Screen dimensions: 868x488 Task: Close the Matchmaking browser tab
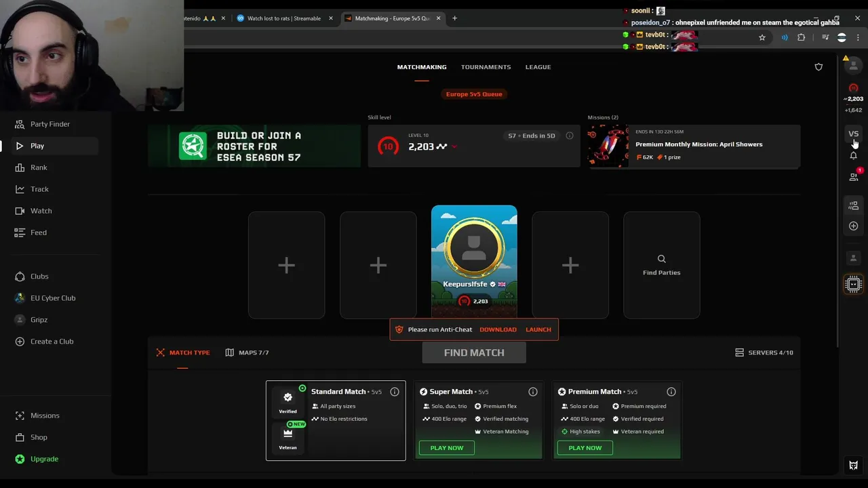(439, 18)
